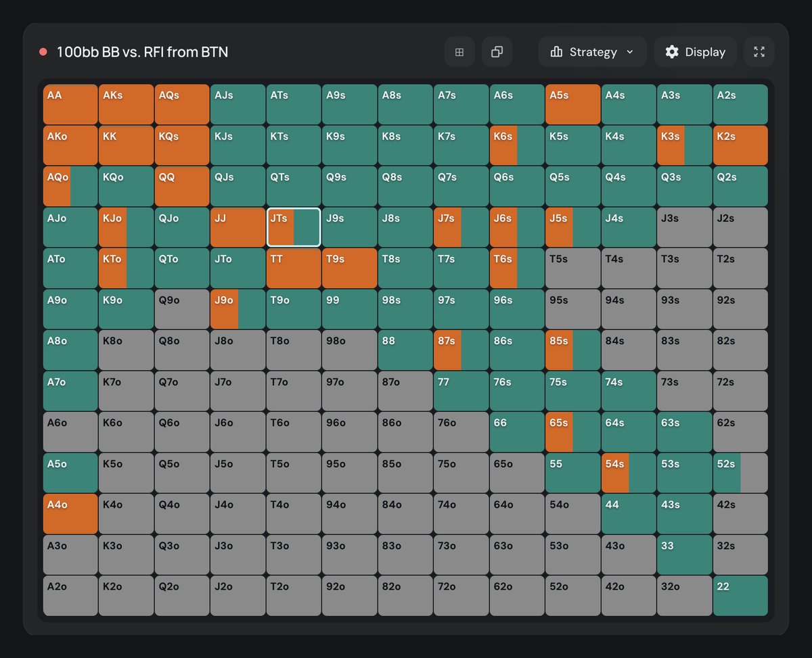
Task: Click the 55 hand cell
Action: [x=573, y=473]
